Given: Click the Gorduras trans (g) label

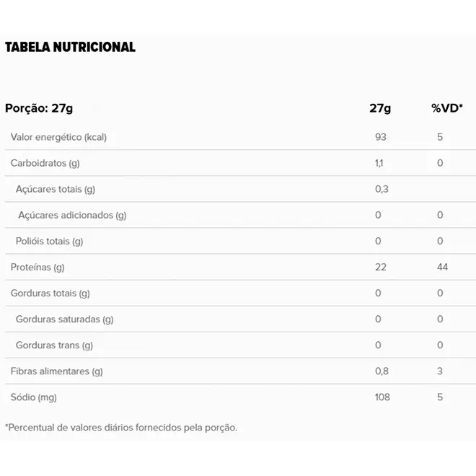Looking at the screenshot, I should (54, 345).
